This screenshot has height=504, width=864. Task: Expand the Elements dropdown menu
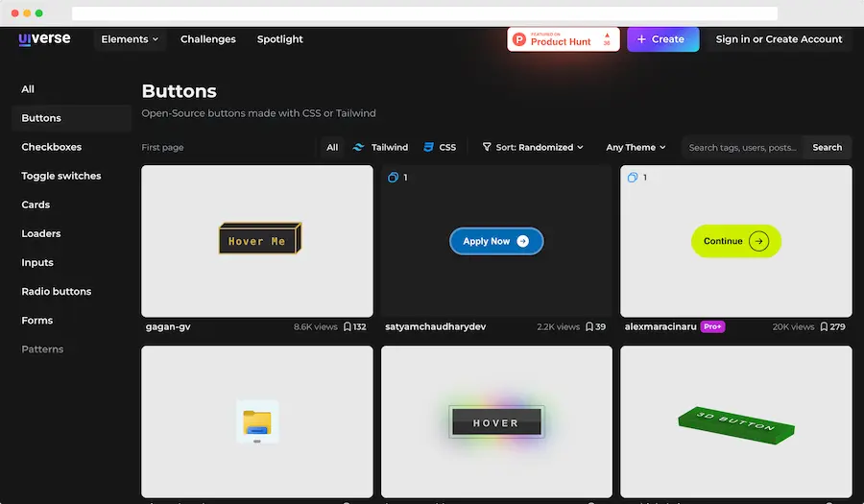(x=131, y=39)
